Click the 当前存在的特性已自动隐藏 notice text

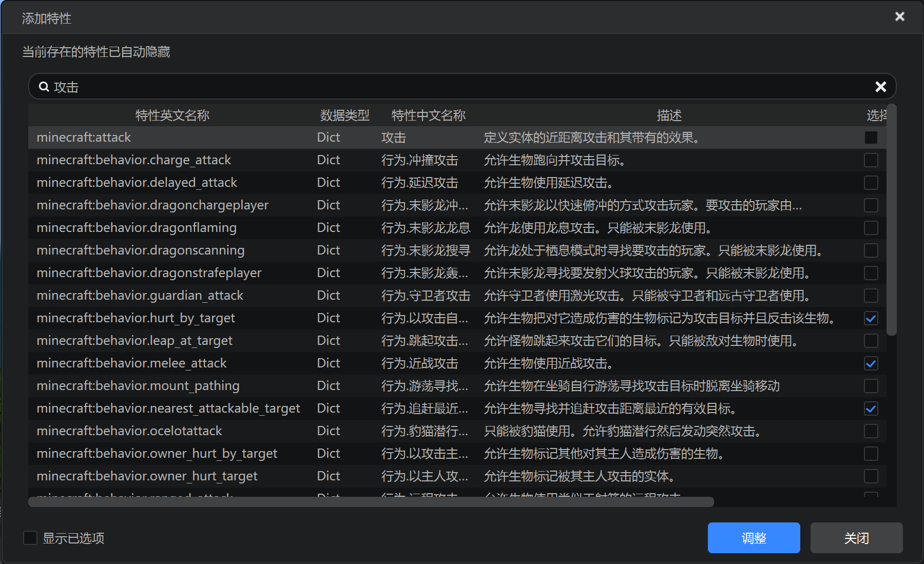pos(96,52)
